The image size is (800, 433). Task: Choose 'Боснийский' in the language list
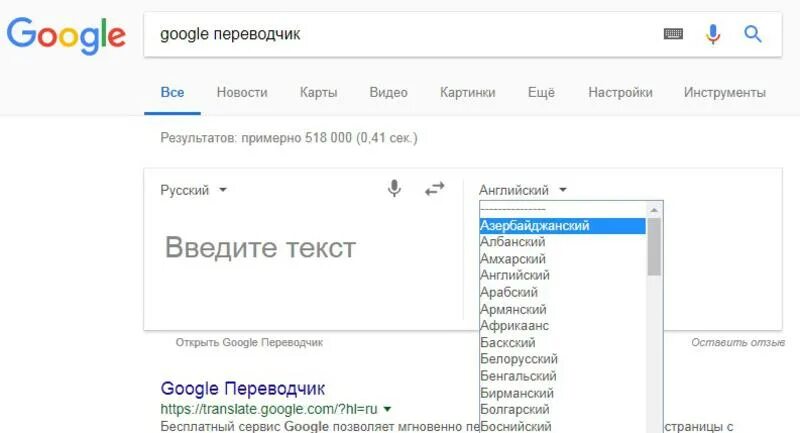(562, 426)
